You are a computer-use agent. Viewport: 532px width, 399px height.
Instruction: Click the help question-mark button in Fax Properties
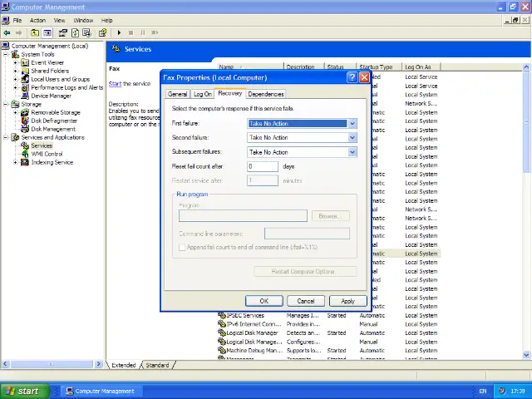coord(352,77)
